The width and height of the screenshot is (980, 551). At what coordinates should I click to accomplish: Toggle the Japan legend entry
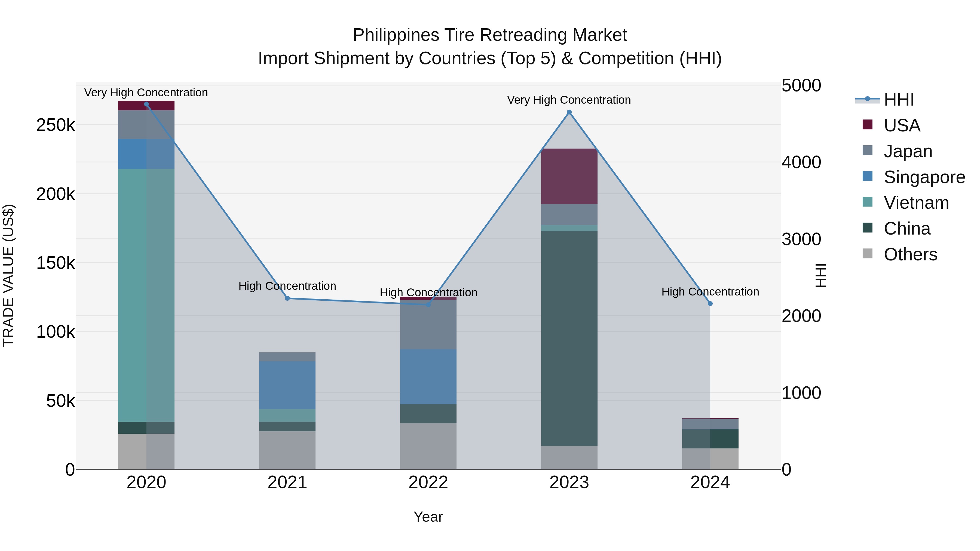(898, 151)
